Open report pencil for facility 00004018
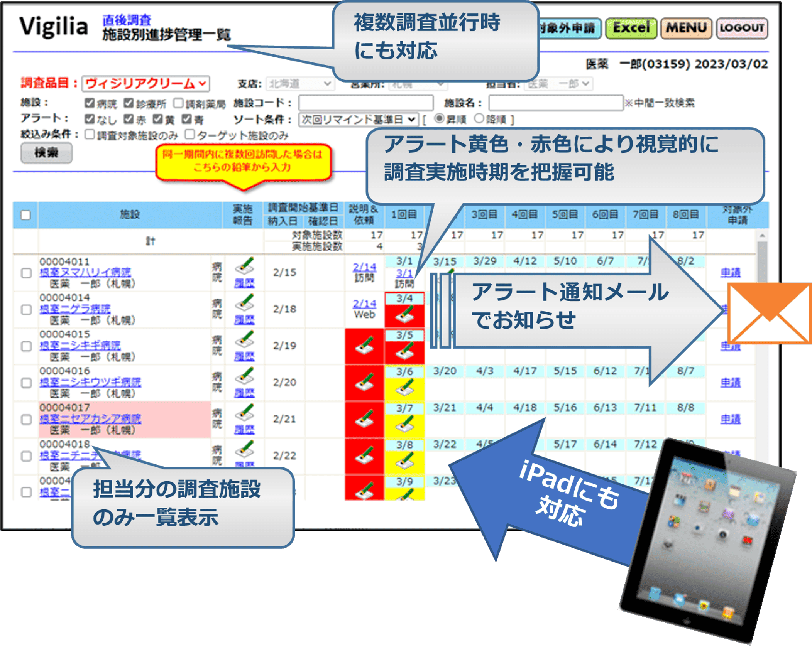This screenshot has height=646, width=812. (244, 449)
